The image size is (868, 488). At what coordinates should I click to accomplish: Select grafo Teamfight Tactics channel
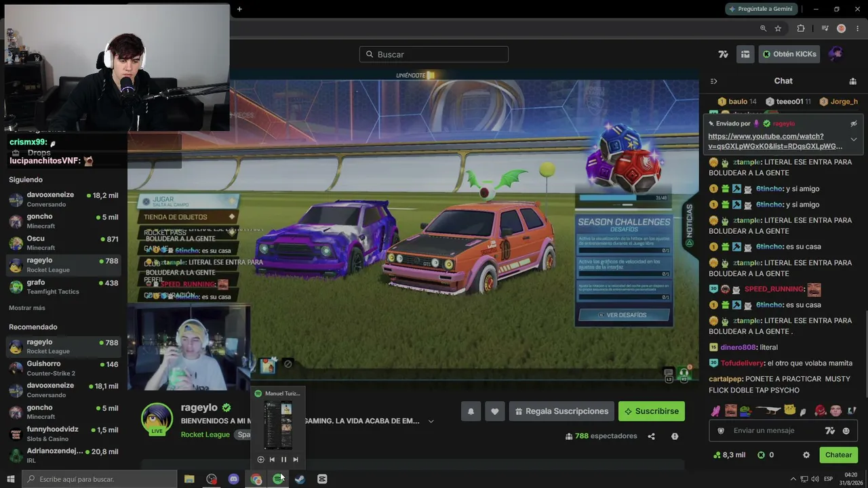click(x=64, y=287)
